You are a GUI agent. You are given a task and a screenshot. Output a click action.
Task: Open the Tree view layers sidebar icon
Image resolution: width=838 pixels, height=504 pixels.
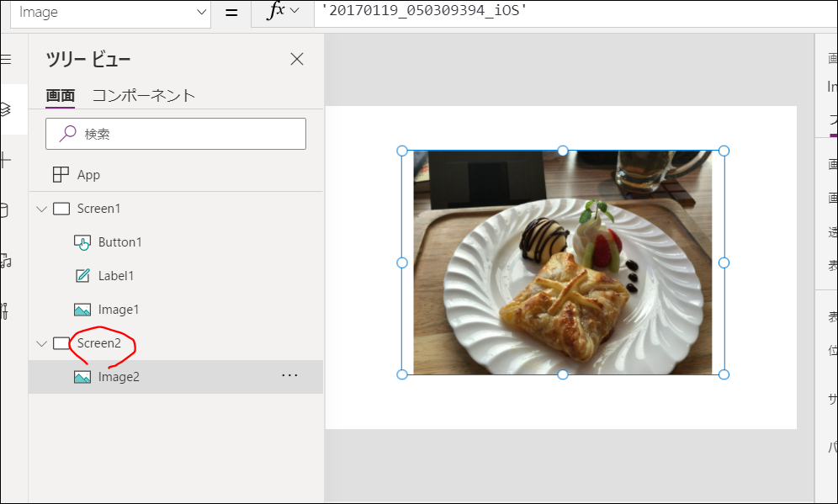(x=5, y=109)
